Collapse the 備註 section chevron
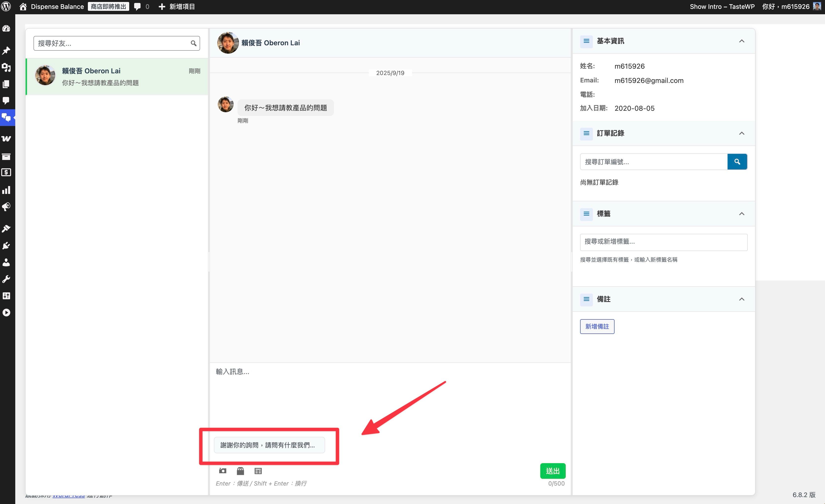Screen dimensions: 825x504 742,299
